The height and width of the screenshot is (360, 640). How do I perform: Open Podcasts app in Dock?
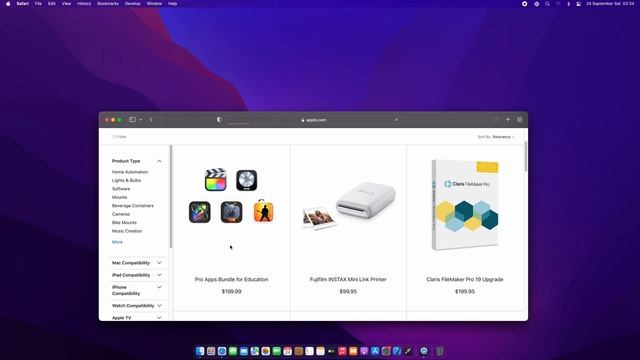tap(364, 351)
